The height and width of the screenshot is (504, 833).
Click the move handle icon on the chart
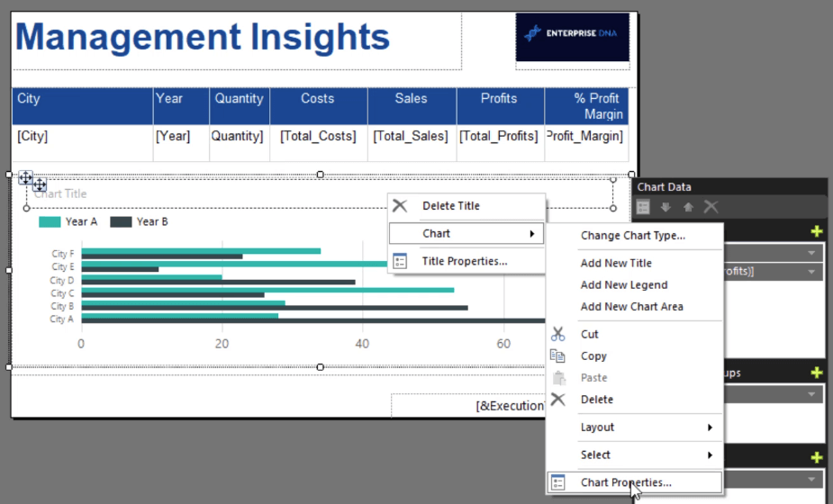click(26, 177)
